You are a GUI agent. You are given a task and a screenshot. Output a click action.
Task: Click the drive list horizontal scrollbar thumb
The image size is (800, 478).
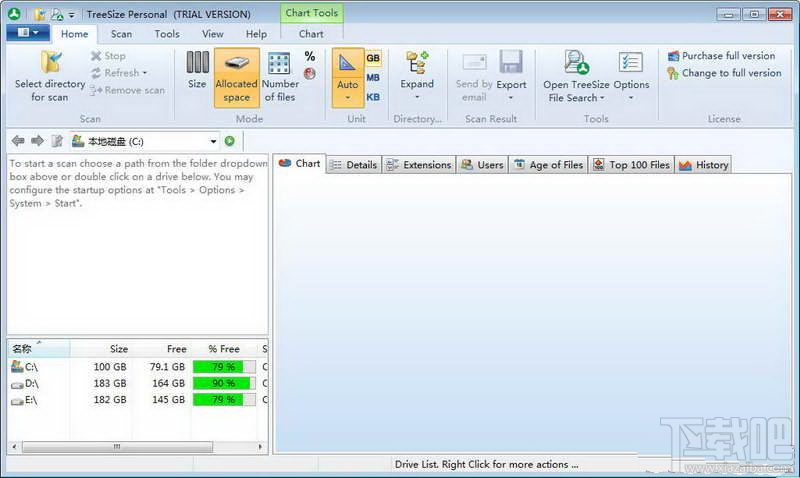[x=117, y=447]
